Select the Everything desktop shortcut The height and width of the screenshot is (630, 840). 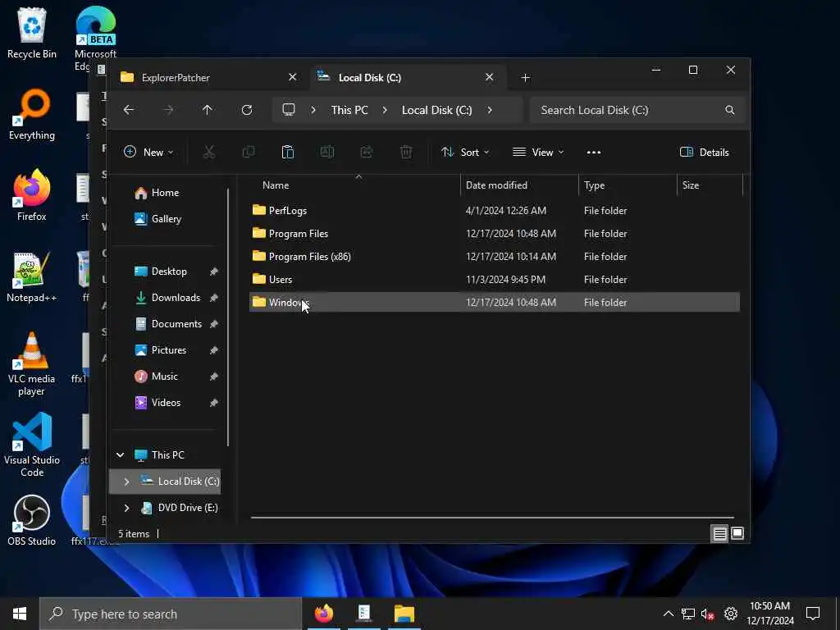click(32, 115)
